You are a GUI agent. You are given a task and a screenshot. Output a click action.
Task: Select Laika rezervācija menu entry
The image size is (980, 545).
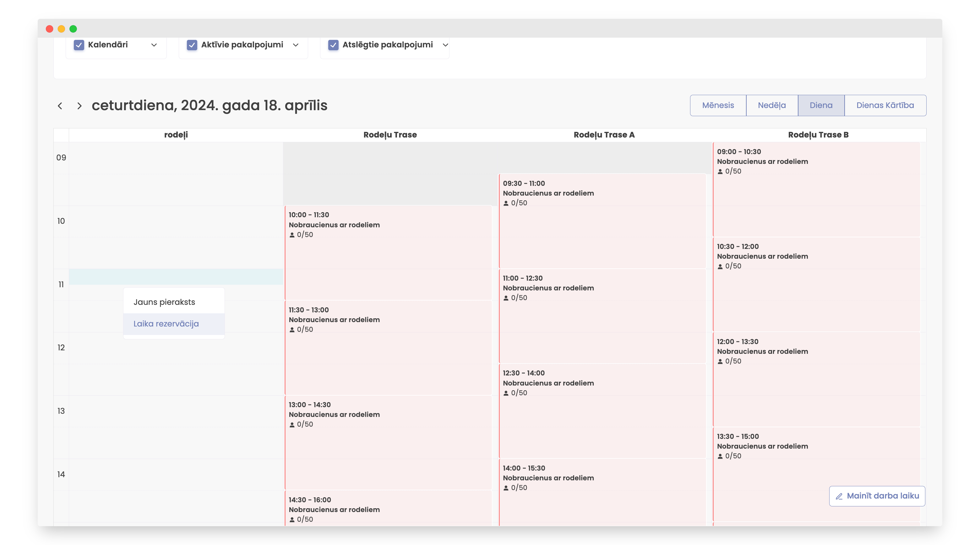(166, 324)
